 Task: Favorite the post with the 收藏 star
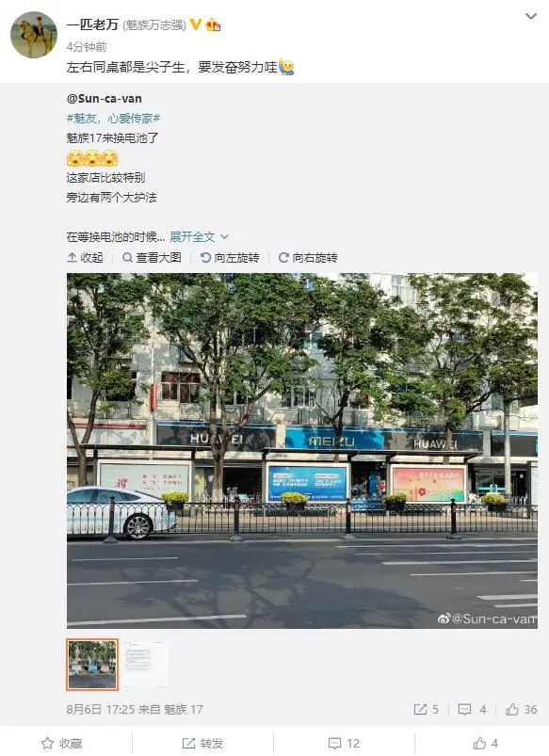(x=62, y=744)
